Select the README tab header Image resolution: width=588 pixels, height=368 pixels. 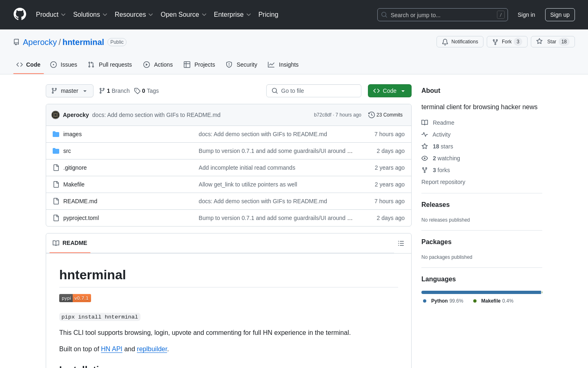pyautogui.click(x=70, y=243)
